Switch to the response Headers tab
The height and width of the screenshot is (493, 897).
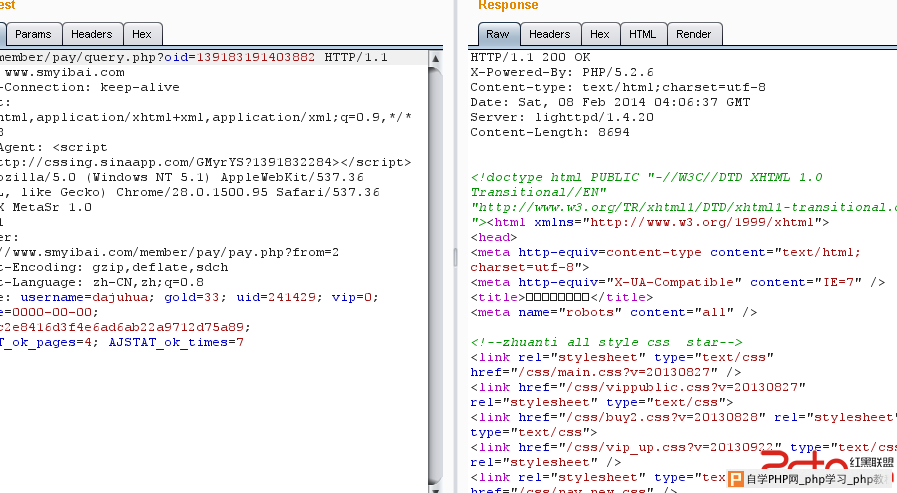click(x=550, y=34)
